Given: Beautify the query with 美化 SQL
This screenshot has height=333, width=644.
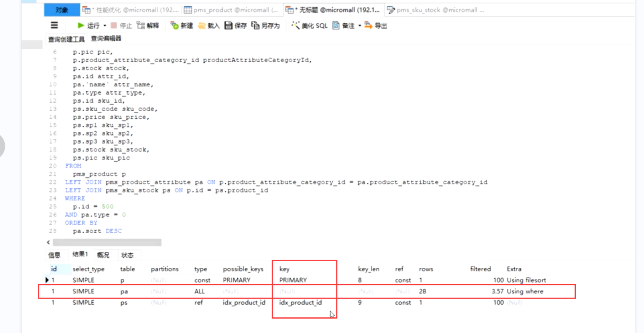Looking at the screenshot, I should [x=309, y=26].
